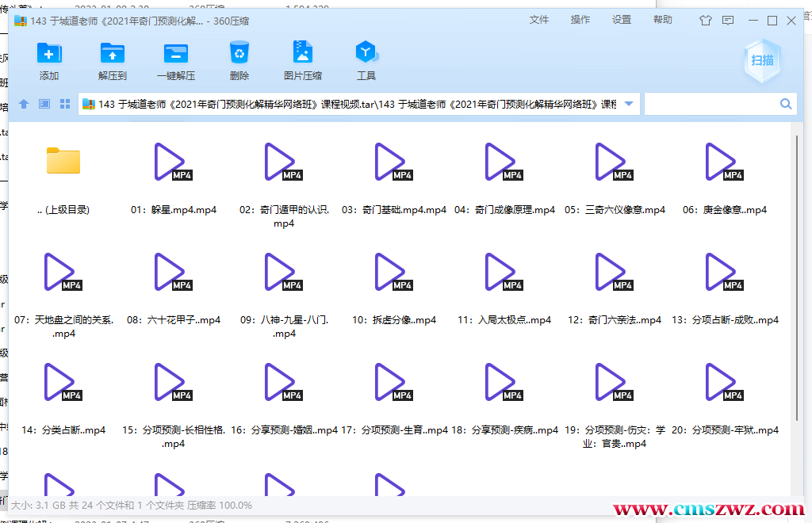Open the 设置 (Settings) menu
This screenshot has width=812, height=523.
[x=622, y=20]
